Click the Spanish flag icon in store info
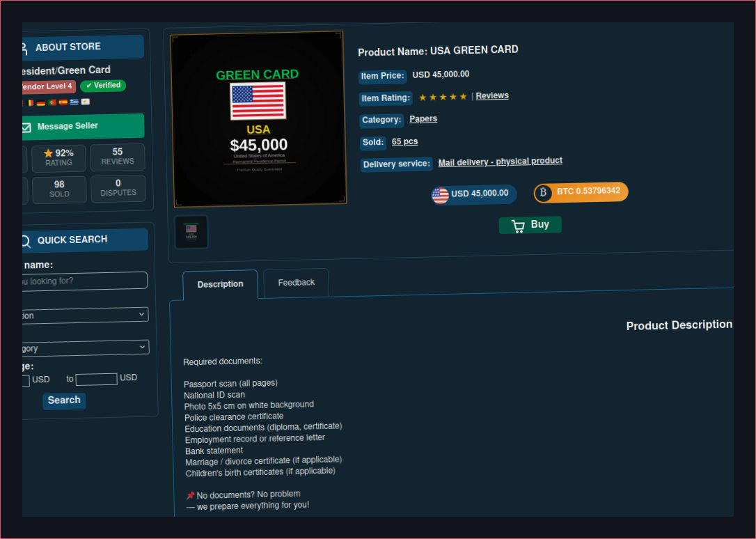This screenshot has width=756, height=539. tap(63, 102)
